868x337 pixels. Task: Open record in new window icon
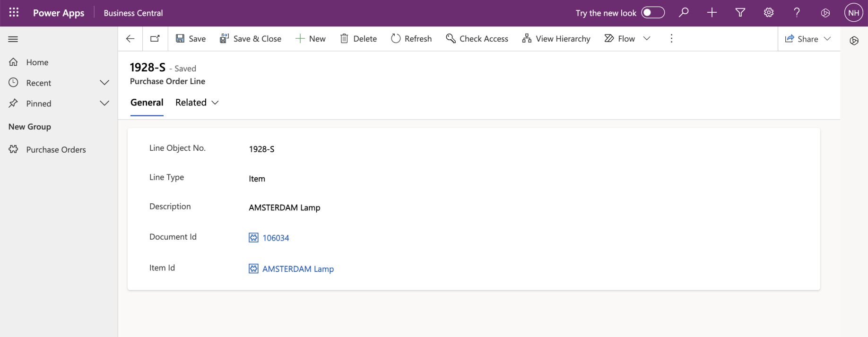[155, 39]
